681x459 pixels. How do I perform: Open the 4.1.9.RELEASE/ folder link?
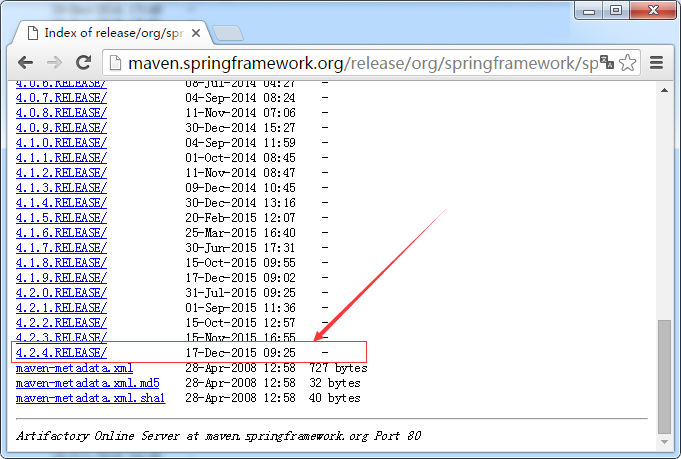(x=61, y=277)
